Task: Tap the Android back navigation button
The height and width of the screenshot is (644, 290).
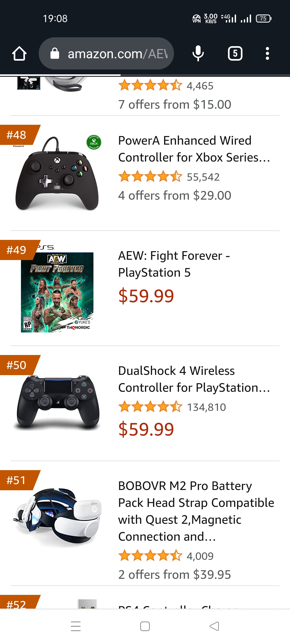Action: 214,626
